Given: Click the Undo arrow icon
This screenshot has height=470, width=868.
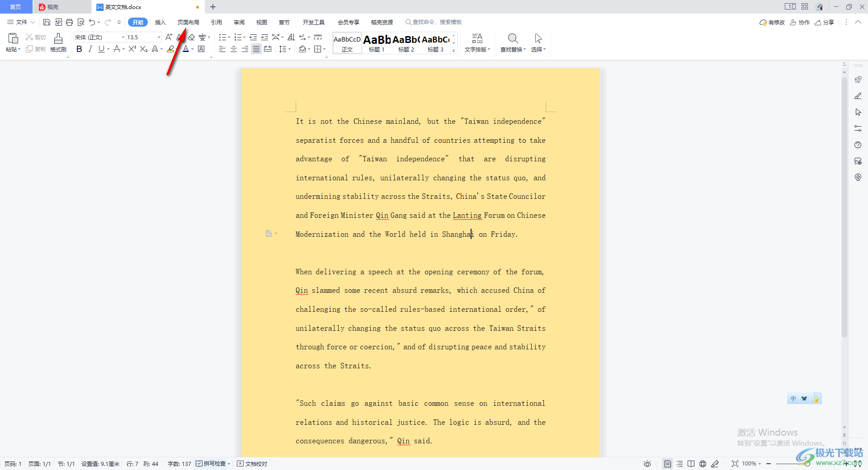Looking at the screenshot, I should tap(92, 22).
